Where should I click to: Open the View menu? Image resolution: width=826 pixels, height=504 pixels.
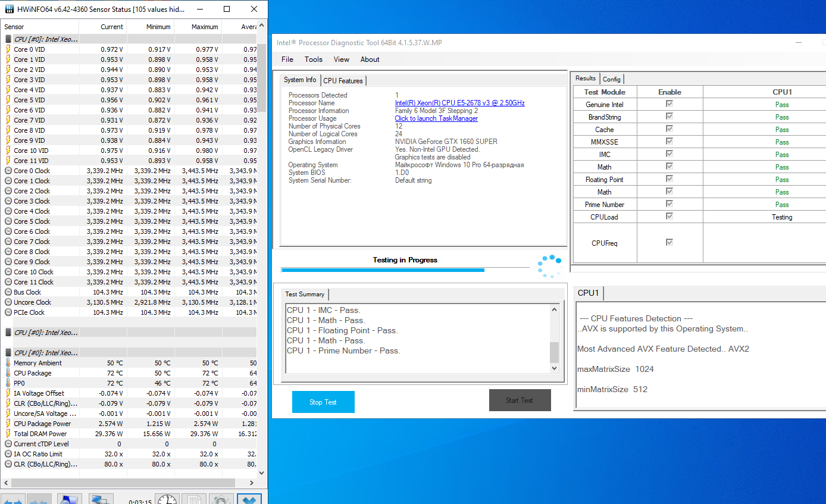click(x=342, y=60)
